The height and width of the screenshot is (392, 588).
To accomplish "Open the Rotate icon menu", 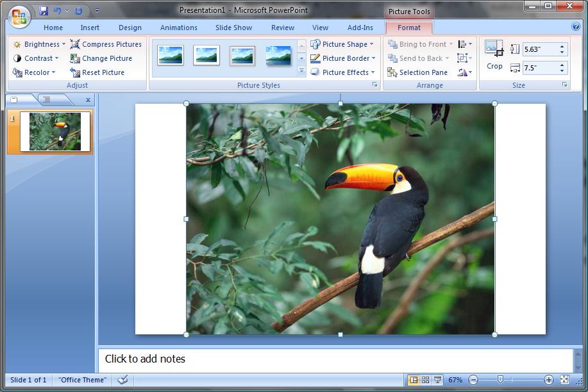I will tap(465, 72).
